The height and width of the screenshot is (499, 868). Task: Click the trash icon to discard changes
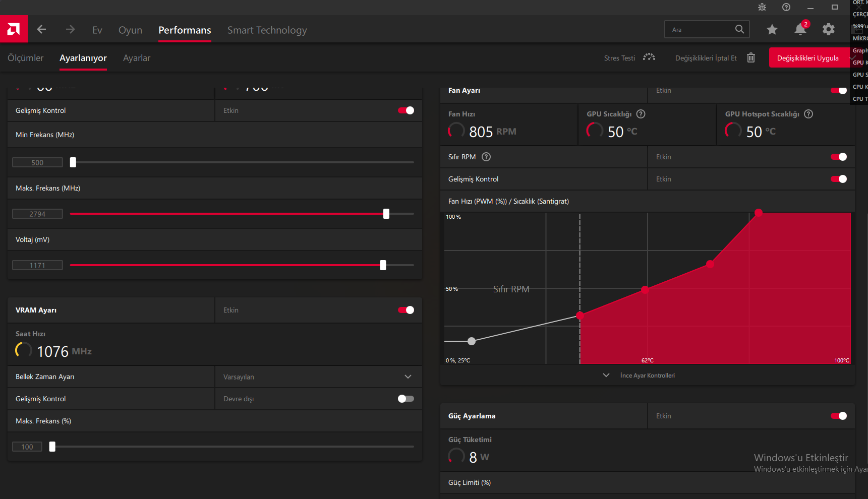(x=751, y=57)
